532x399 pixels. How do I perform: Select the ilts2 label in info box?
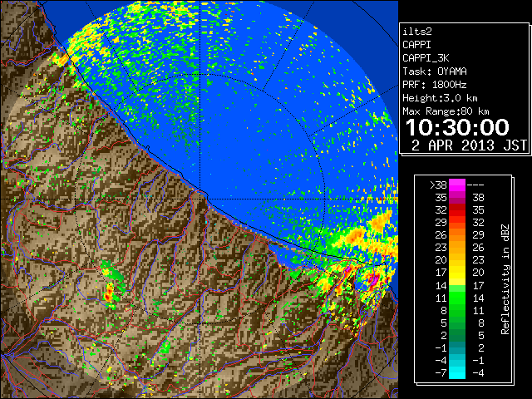coord(417,32)
